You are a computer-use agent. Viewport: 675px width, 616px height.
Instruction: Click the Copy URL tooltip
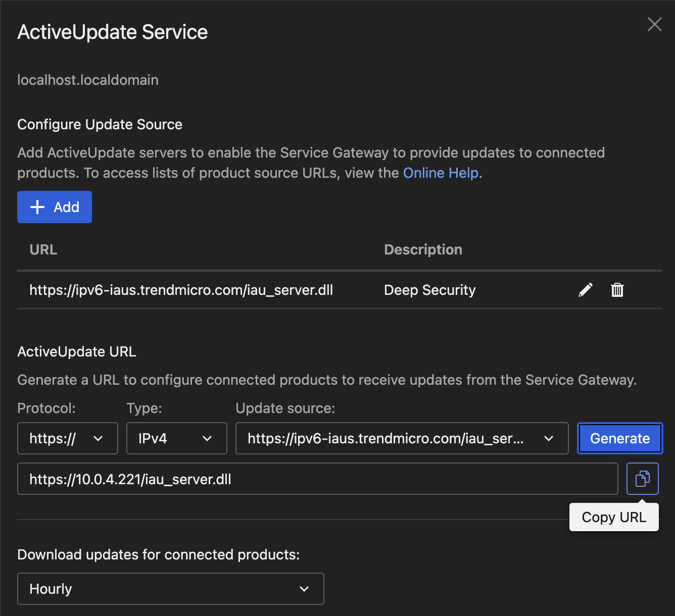(x=614, y=517)
